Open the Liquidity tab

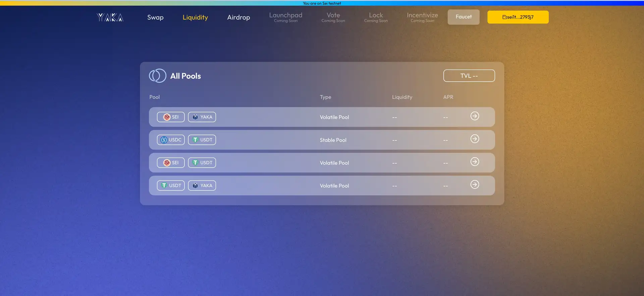[195, 17]
